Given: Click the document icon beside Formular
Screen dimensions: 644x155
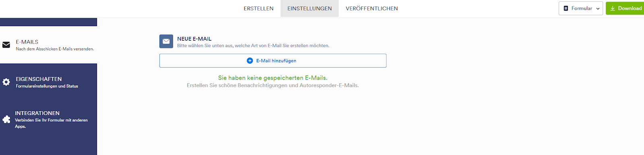Looking at the screenshot, I should click(x=566, y=8).
